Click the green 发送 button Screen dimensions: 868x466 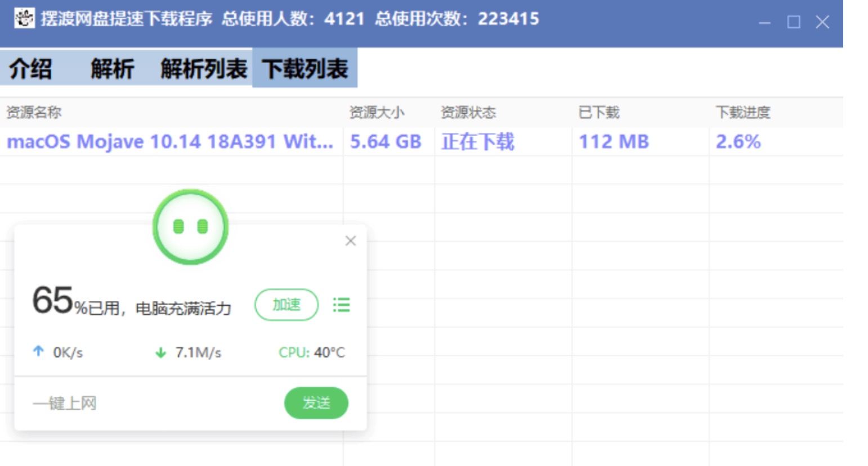(316, 403)
